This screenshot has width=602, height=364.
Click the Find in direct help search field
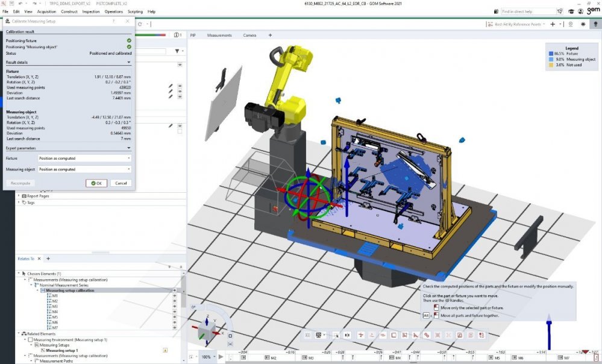click(x=528, y=11)
